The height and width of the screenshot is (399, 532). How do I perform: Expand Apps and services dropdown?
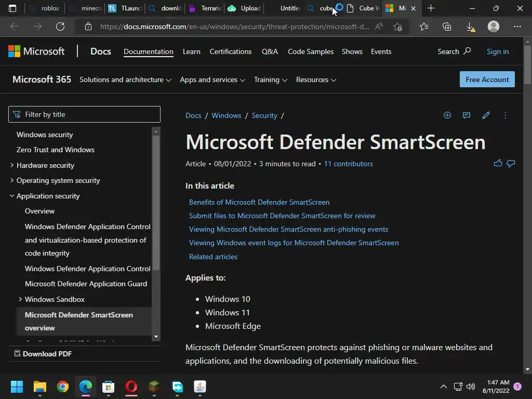pos(212,79)
